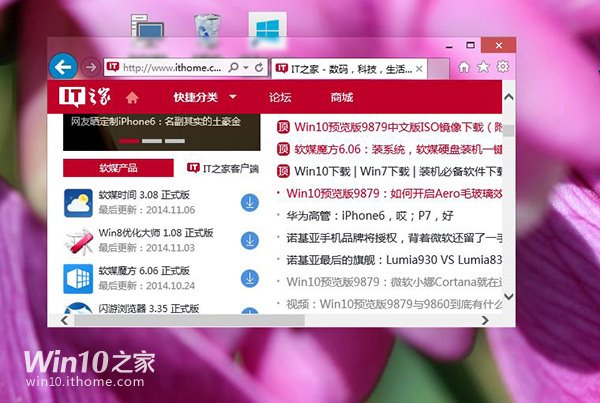Open the IE tools gear menu

502,67
